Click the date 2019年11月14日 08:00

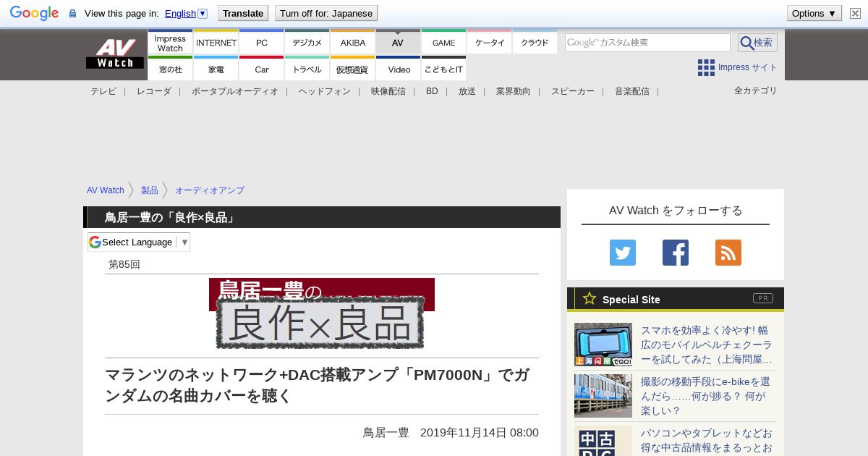(480, 433)
